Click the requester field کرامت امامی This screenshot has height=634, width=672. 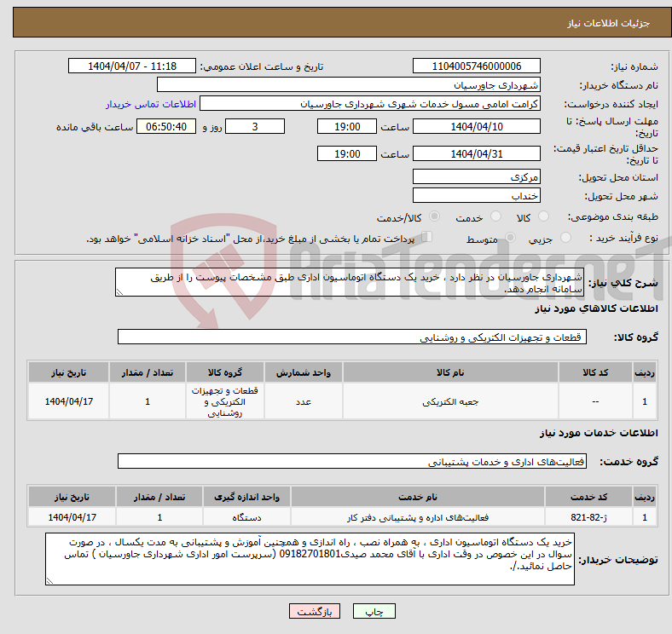point(370,104)
